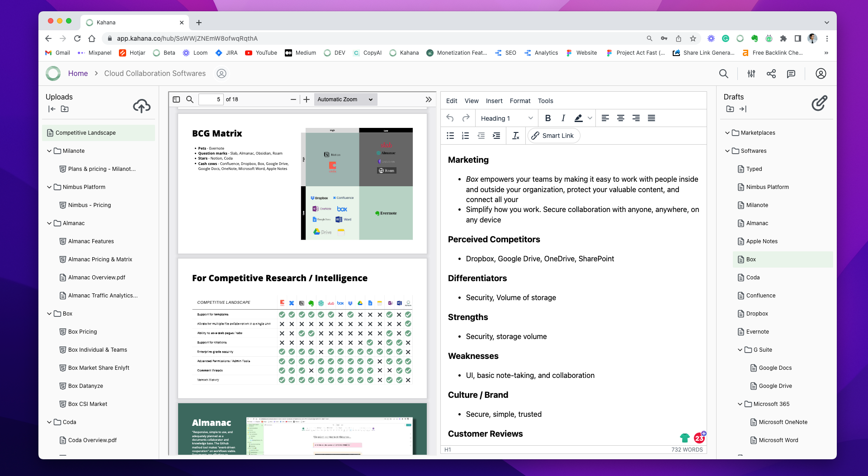This screenshot has width=868, height=476.
Task: Align text right
Action: [636, 118]
